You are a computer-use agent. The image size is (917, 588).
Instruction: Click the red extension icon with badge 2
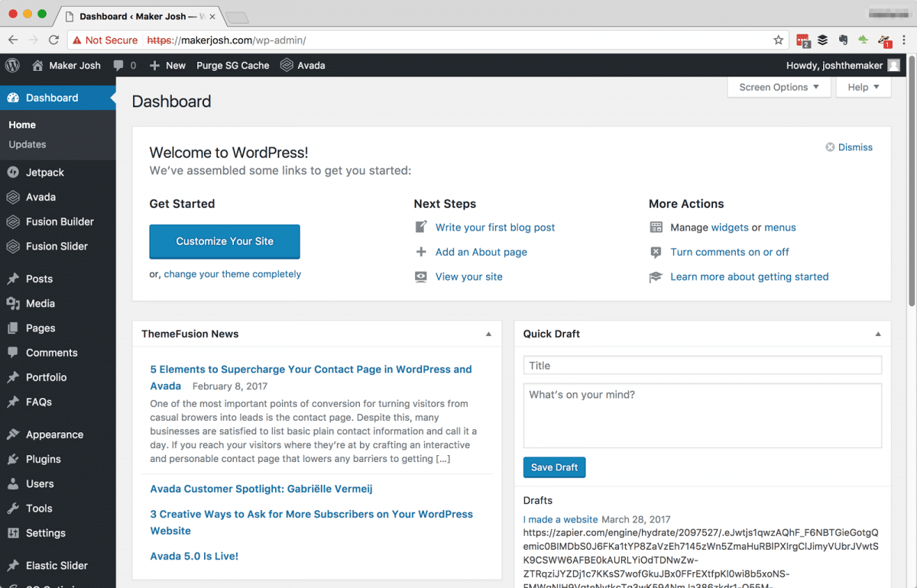803,40
